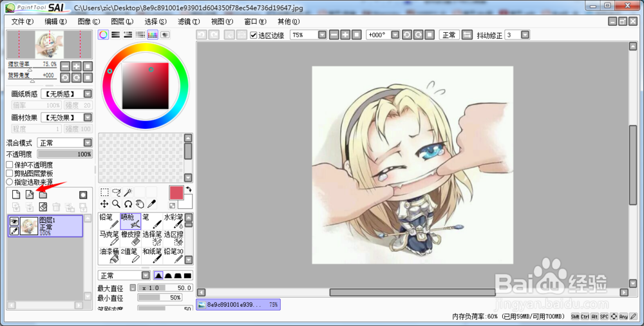Select the 图层1 layer thumbnail

[29, 226]
